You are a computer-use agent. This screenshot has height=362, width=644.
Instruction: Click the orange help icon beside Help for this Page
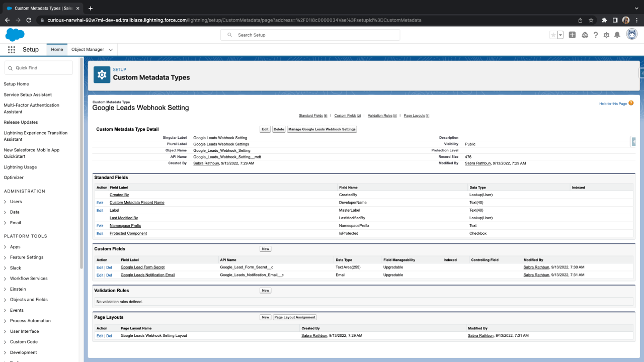pos(631,103)
